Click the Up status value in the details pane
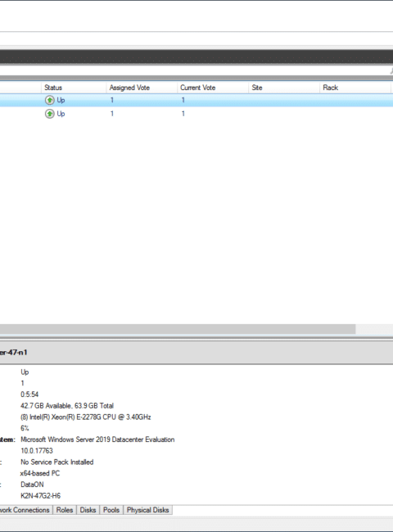 click(25, 372)
